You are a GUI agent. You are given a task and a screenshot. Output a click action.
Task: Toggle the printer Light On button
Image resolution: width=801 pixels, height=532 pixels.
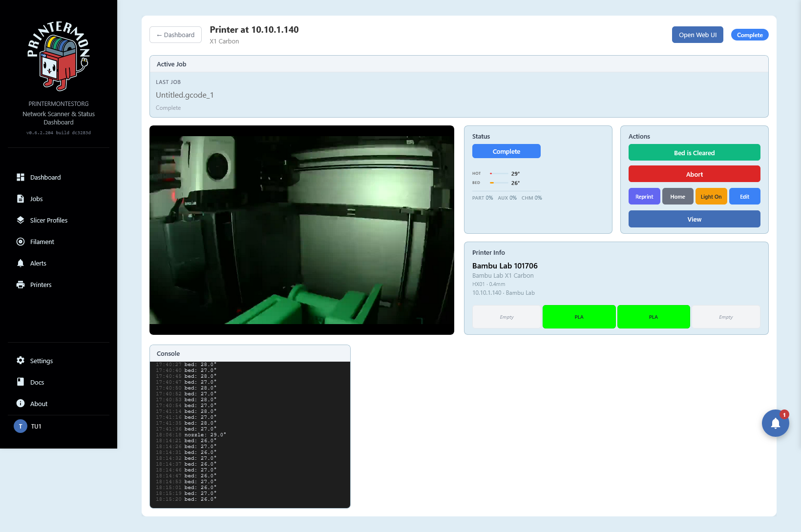[x=711, y=197]
